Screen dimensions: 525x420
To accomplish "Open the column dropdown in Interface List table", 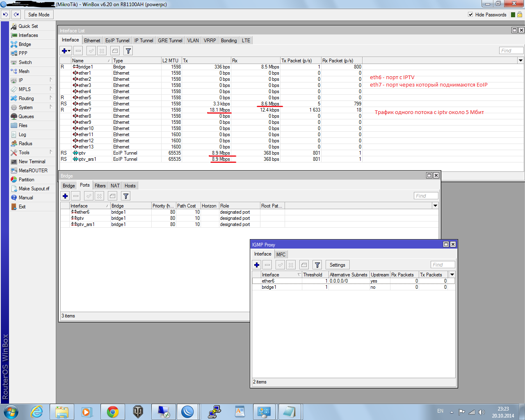I will pos(520,60).
